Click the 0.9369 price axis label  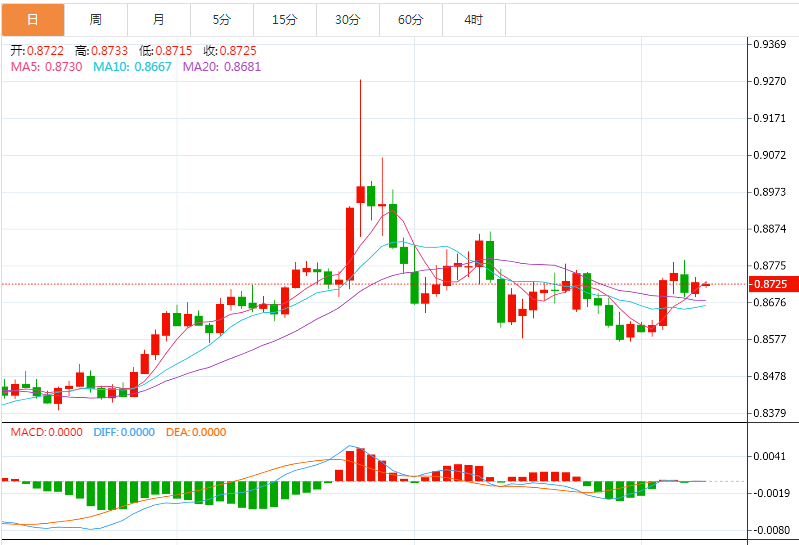click(769, 44)
